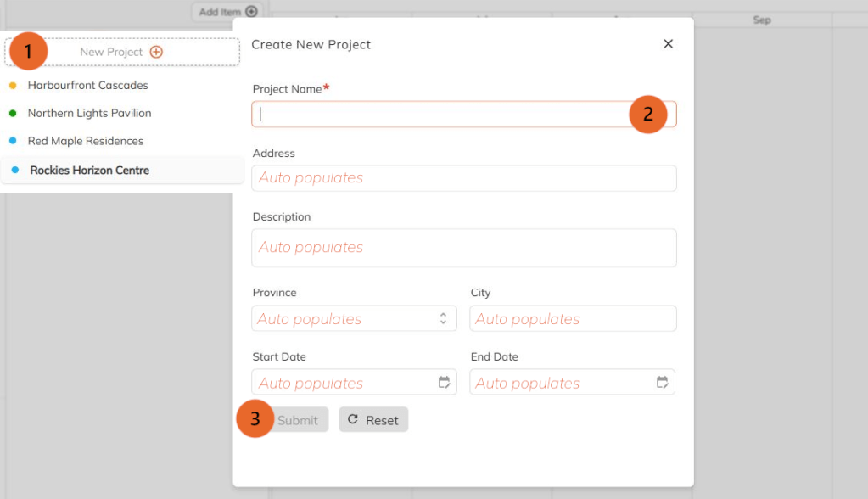Select Rockies Horizon Centre project
Image resolution: width=868 pixels, height=499 pixels.
(x=89, y=170)
